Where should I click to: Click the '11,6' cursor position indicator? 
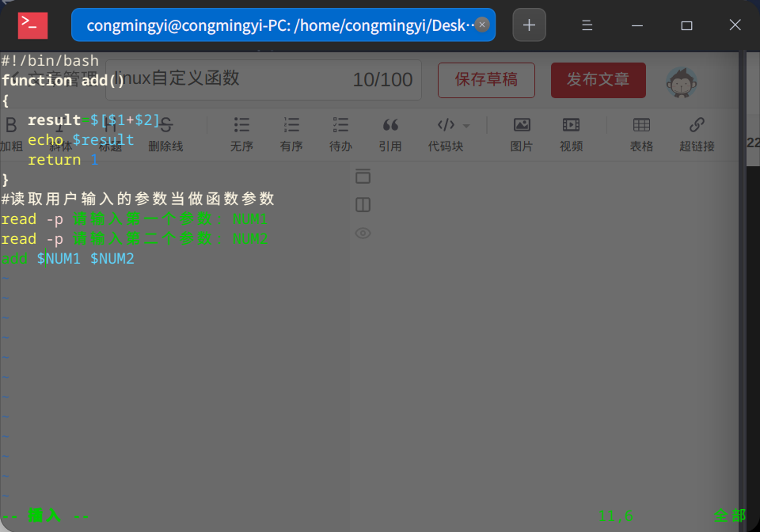click(x=616, y=515)
